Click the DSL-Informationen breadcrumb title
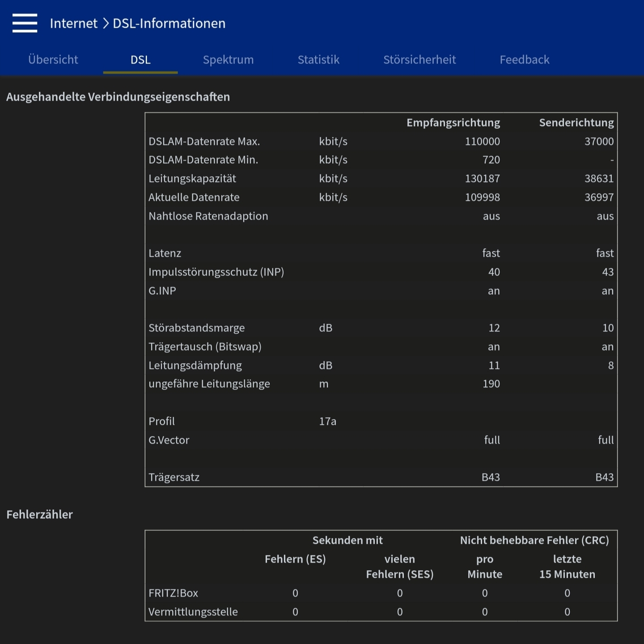The image size is (644, 644). coord(169,23)
